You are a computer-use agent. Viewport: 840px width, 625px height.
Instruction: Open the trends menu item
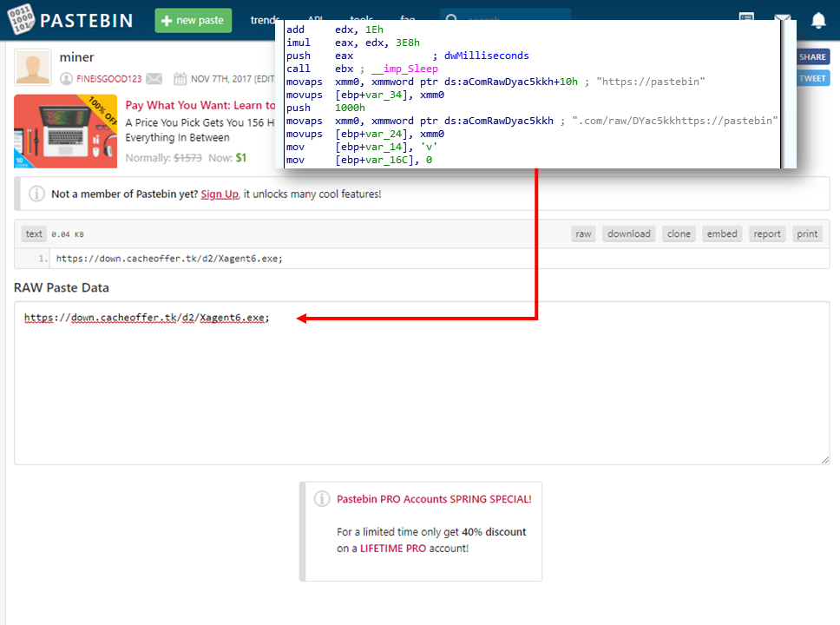point(264,20)
